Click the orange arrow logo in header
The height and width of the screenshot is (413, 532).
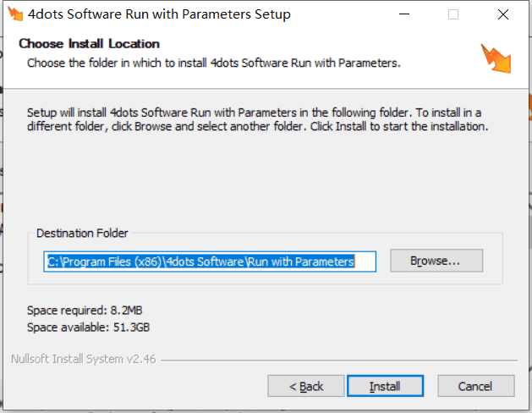click(x=496, y=58)
